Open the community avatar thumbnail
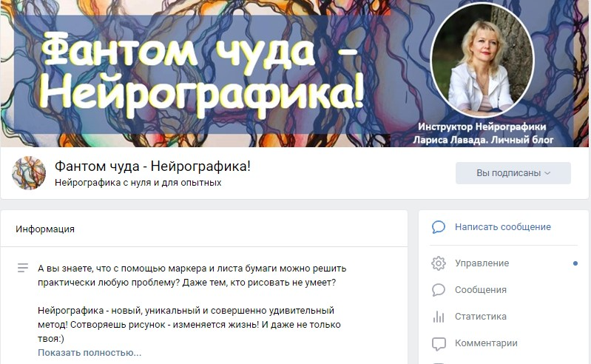 click(29, 173)
